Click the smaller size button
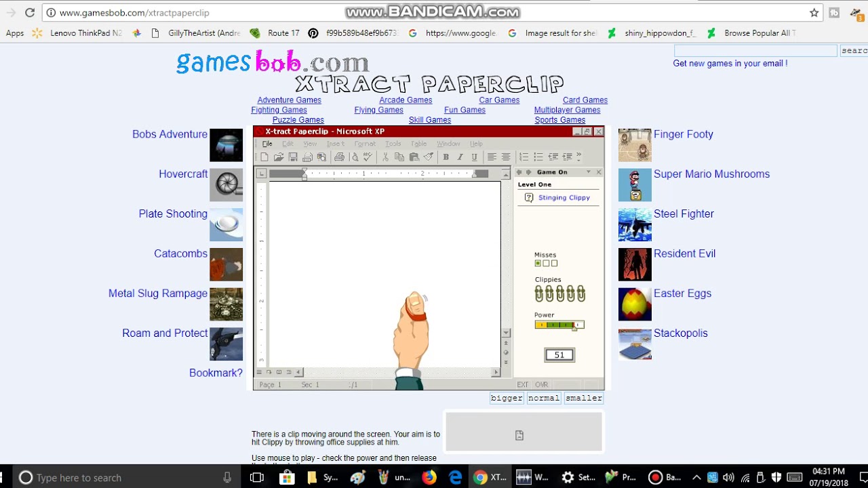 tap(584, 398)
